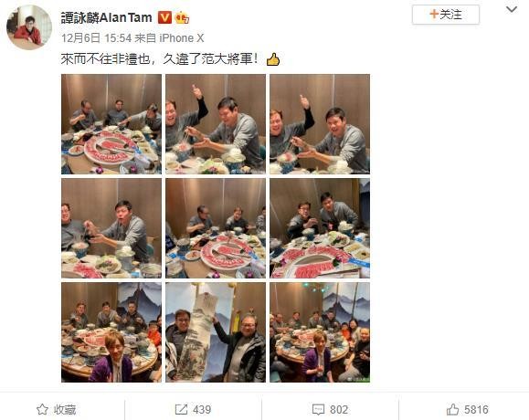Open the 譚詠麟AlanTam profile name link
Viewport: 529px width, 420px height.
(107, 17)
